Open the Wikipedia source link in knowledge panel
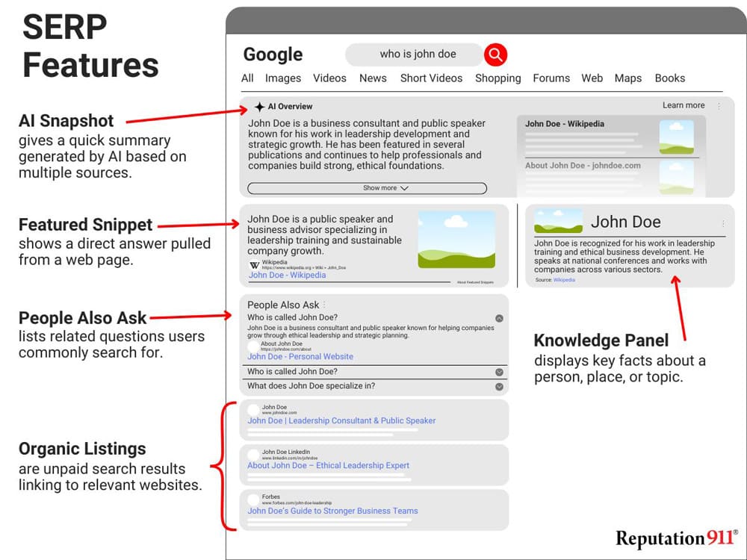This screenshot has width=747, height=560. tap(564, 280)
